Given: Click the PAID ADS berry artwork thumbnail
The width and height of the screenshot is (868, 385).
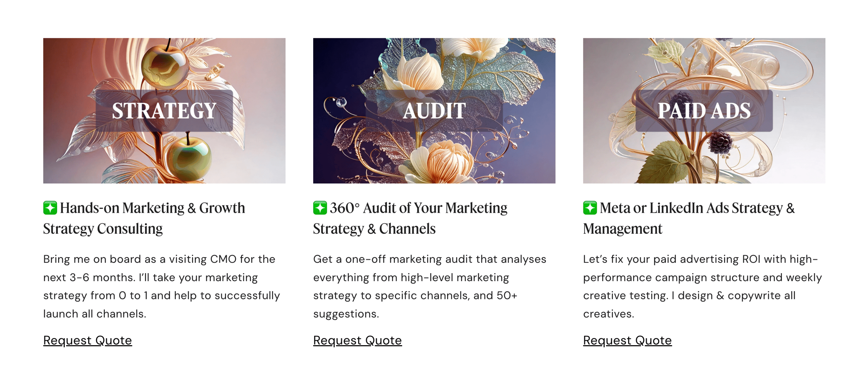Looking at the screenshot, I should point(704,111).
